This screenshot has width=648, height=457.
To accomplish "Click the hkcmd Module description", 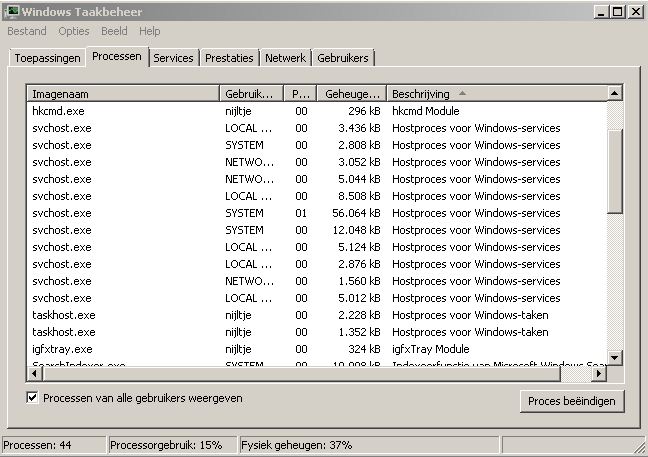I will tap(426, 111).
